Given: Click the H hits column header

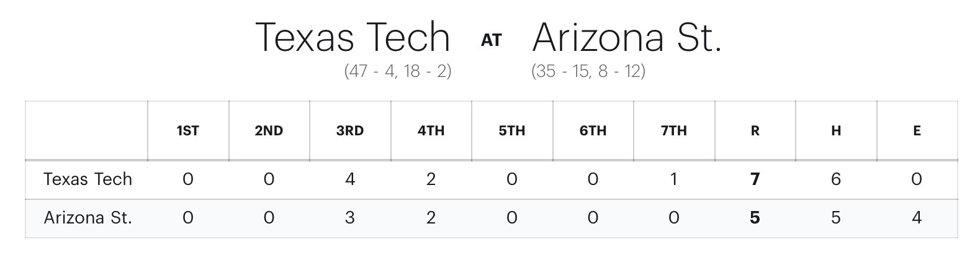Looking at the screenshot, I should [x=835, y=131].
